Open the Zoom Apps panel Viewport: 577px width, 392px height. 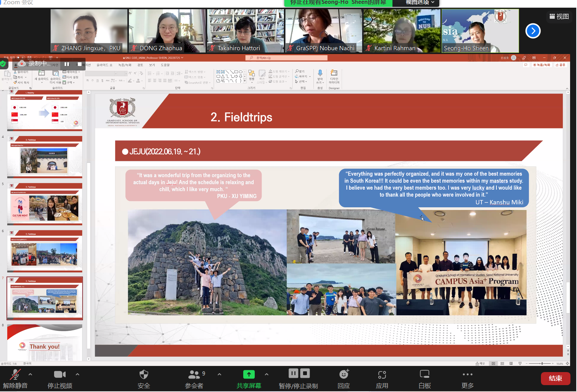click(382, 379)
